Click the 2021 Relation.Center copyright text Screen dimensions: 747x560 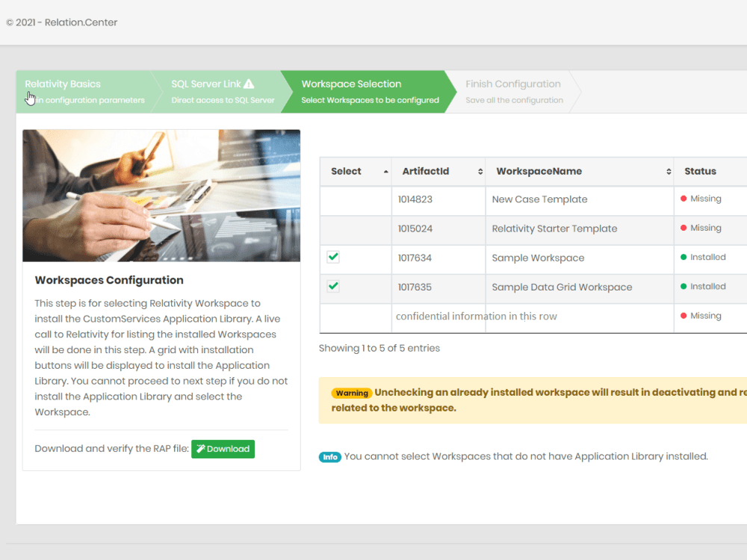[61, 22]
